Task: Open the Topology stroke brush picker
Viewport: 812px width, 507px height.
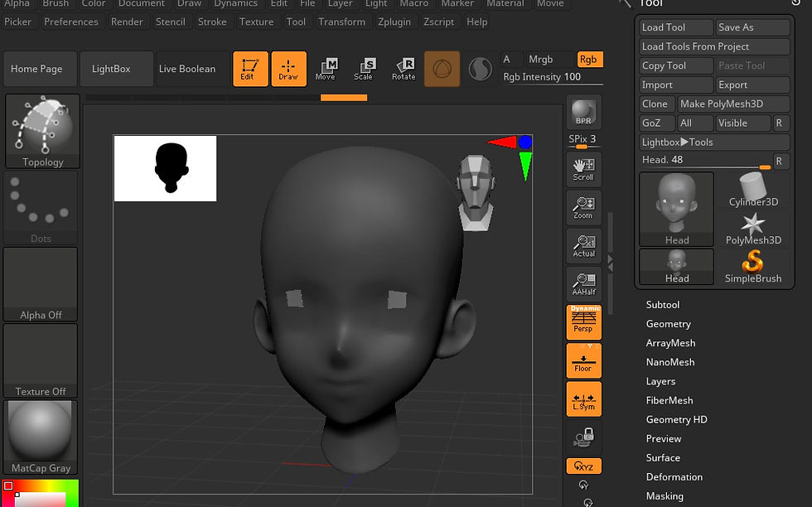Action: [42, 131]
